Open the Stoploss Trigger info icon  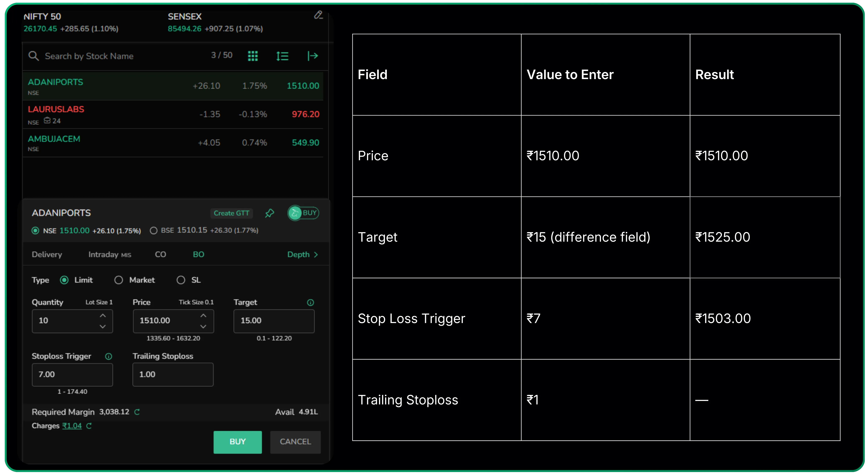click(108, 356)
